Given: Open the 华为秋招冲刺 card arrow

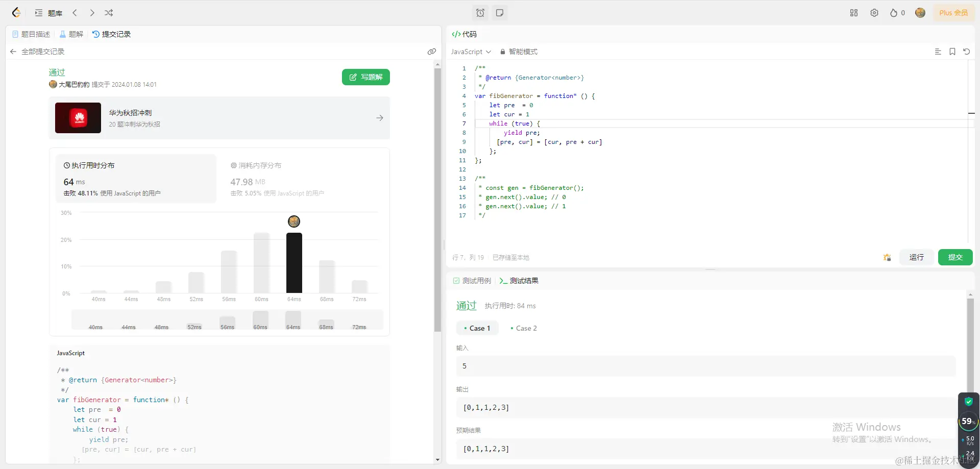Looking at the screenshot, I should click(x=380, y=118).
